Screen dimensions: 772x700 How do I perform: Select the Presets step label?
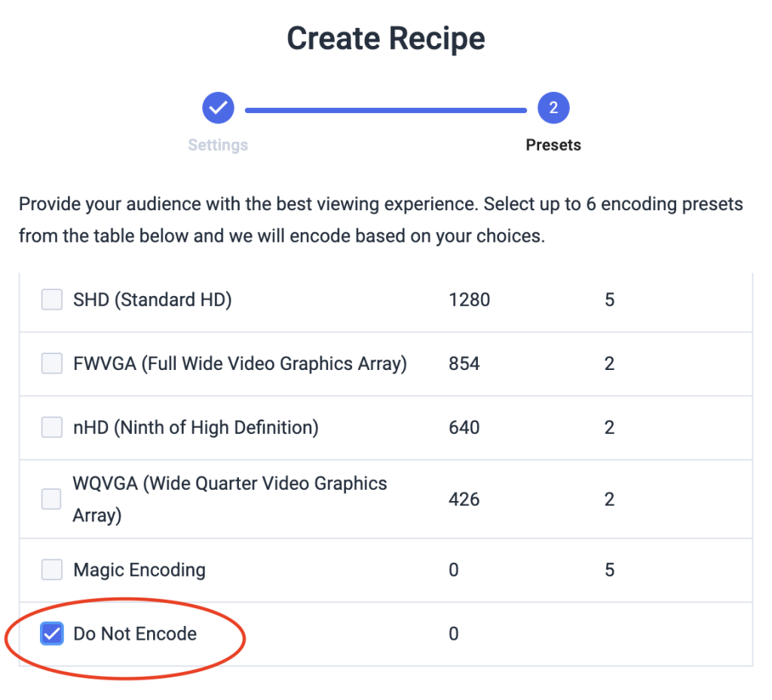coord(553,145)
